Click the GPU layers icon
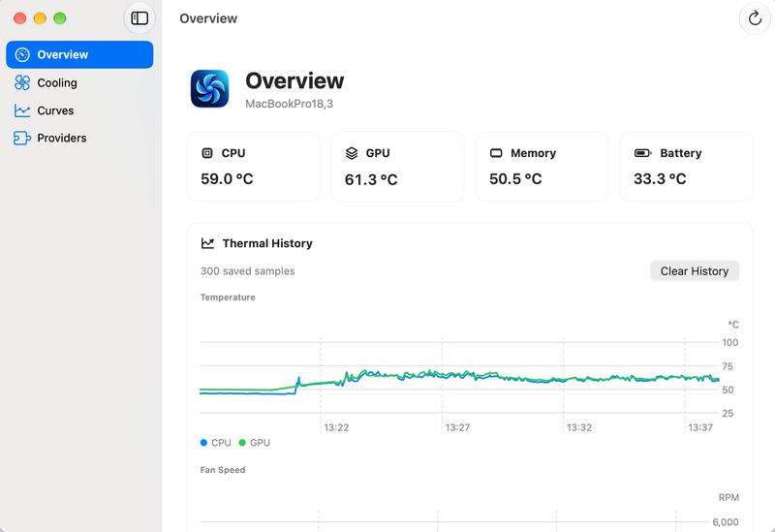Screen dimensions: 775x532 click(352, 153)
